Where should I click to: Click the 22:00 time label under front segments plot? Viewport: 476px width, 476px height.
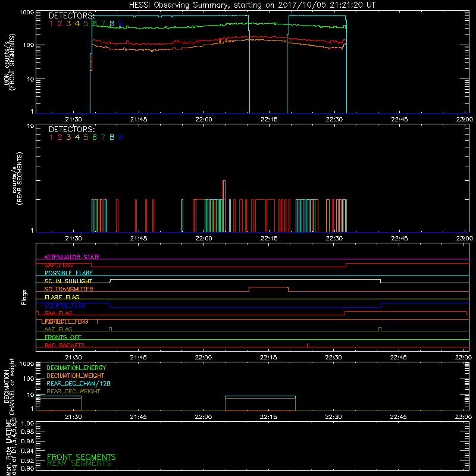tap(203, 120)
